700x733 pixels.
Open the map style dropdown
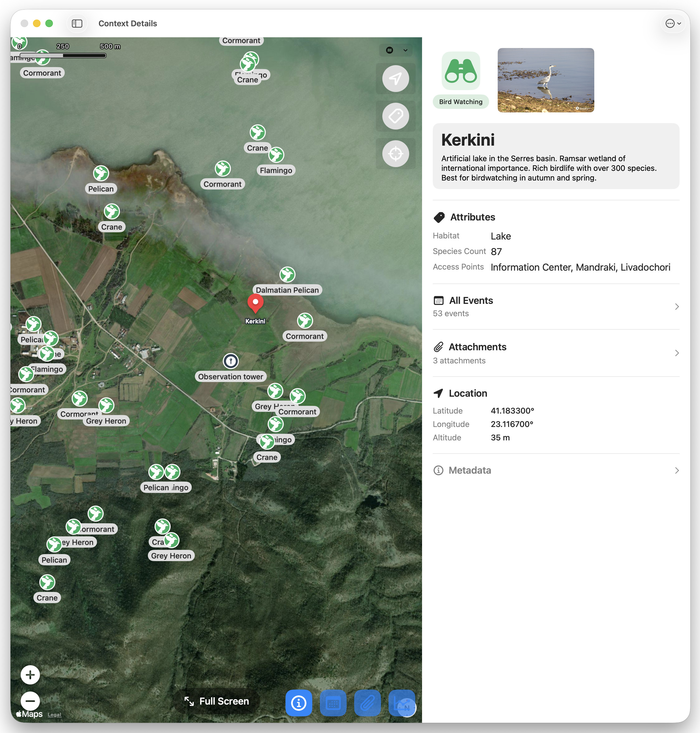pos(396,50)
